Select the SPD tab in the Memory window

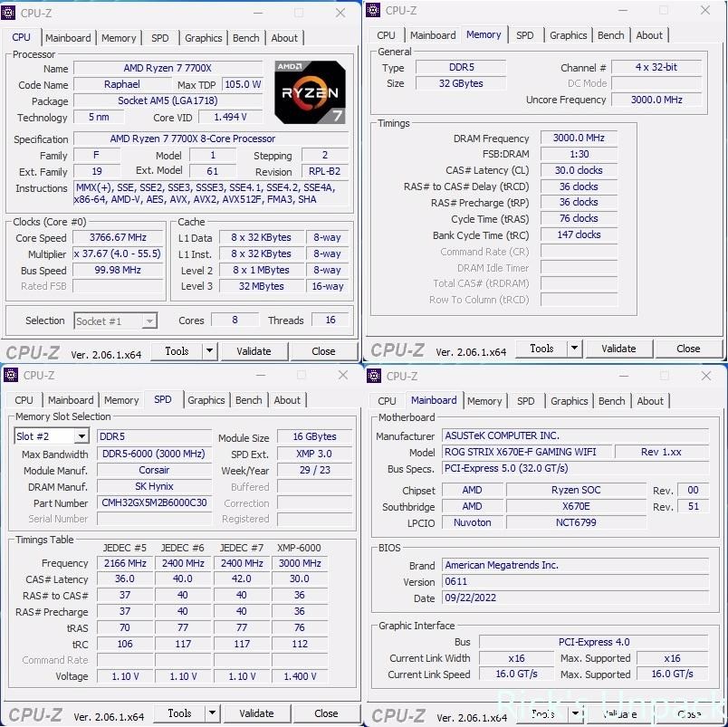click(525, 35)
